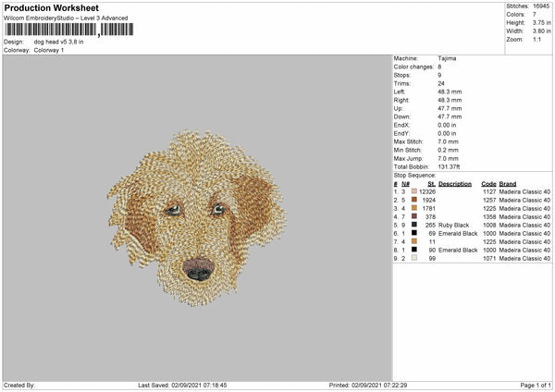The image size is (555, 392).
Task: Click Madeira Classic 40 in stop row 1
Action: pos(524,191)
